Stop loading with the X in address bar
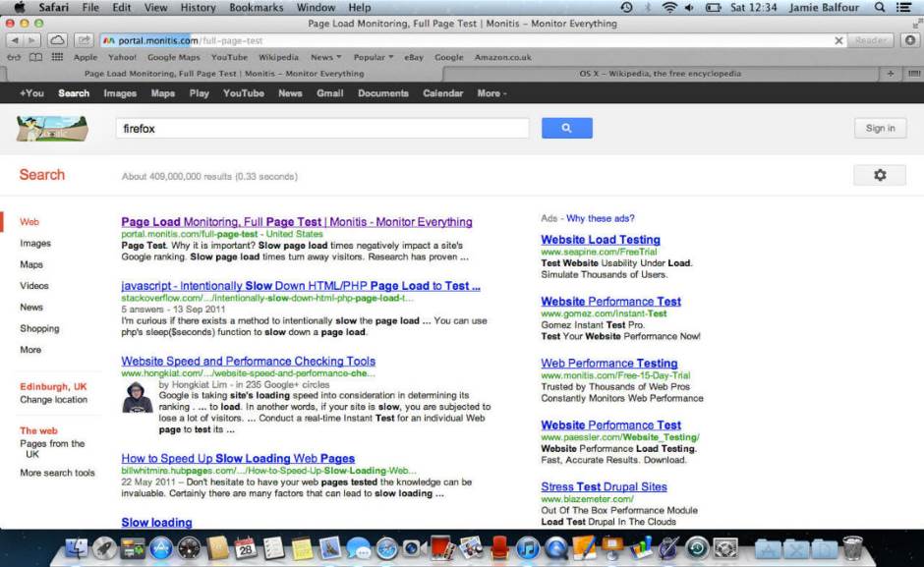The width and height of the screenshot is (924, 567). click(x=838, y=41)
